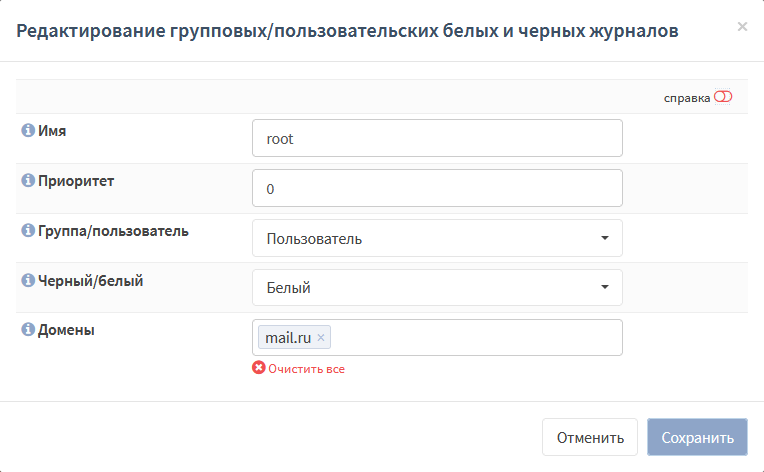Click the info icon next to Черный/белый
Image resolution: width=764 pixels, height=472 pixels.
[28, 281]
